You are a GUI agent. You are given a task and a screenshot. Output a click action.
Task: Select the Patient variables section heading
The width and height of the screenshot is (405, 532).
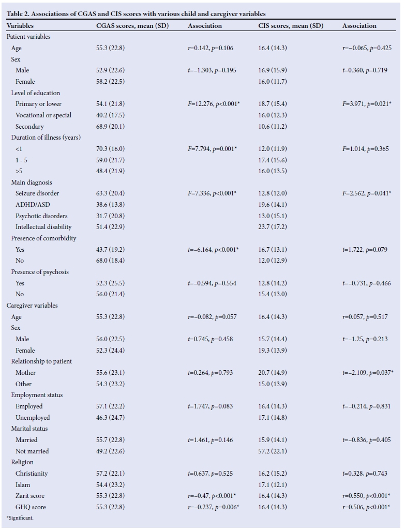coord(28,37)
